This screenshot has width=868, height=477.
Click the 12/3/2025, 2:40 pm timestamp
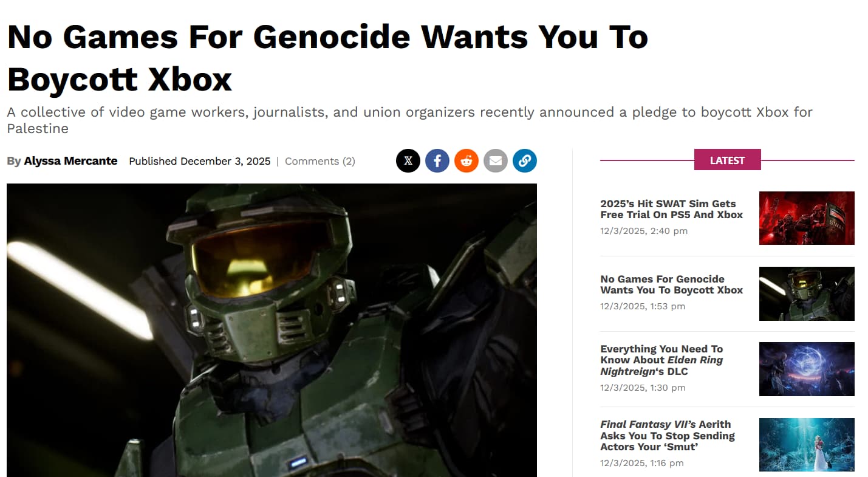tap(644, 231)
